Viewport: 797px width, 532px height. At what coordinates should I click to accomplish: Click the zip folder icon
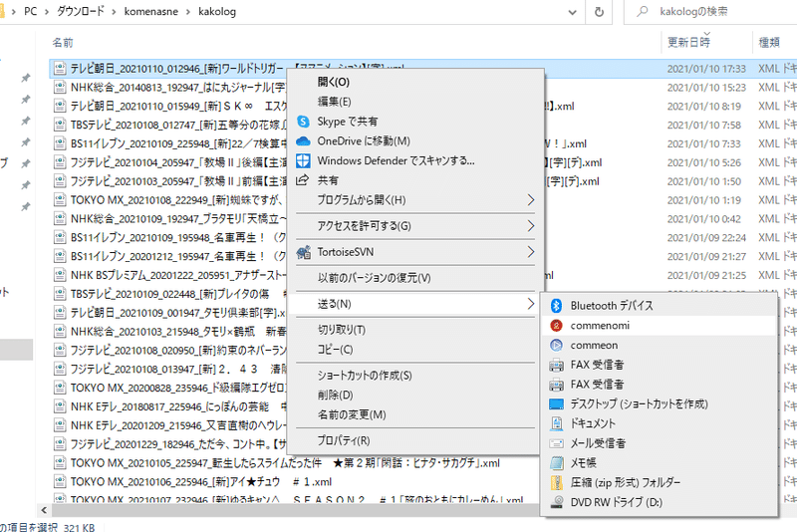click(x=557, y=482)
